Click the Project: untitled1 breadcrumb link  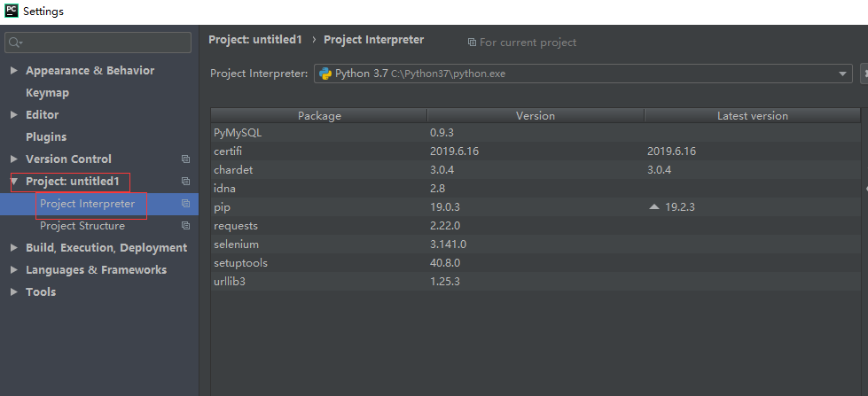coord(255,40)
